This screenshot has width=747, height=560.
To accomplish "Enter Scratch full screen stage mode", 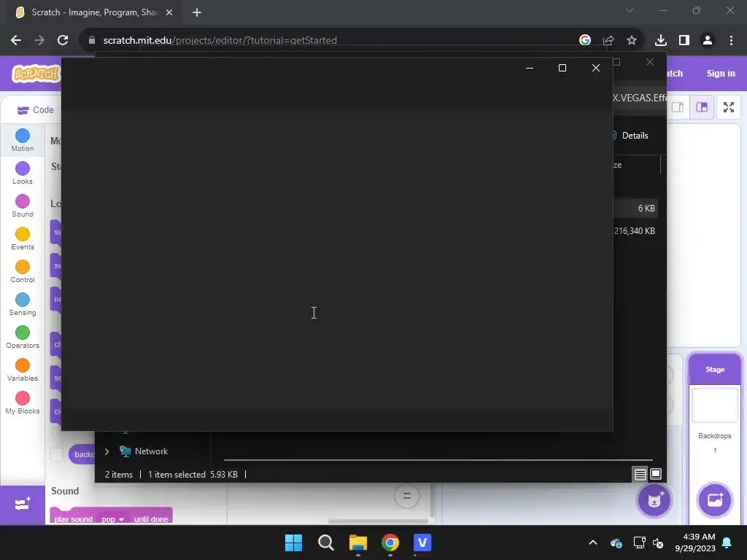I will 729,107.
